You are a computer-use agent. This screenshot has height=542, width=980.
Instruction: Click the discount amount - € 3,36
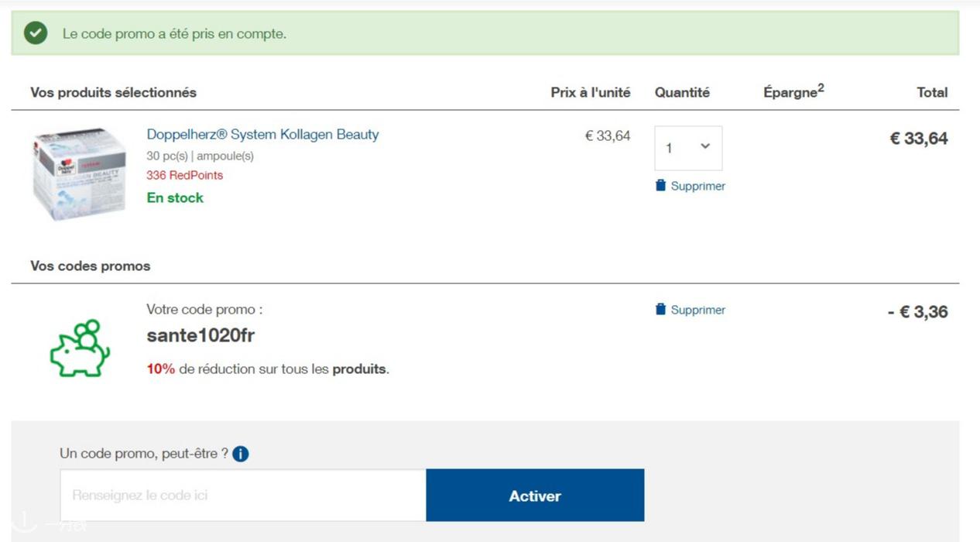point(917,312)
